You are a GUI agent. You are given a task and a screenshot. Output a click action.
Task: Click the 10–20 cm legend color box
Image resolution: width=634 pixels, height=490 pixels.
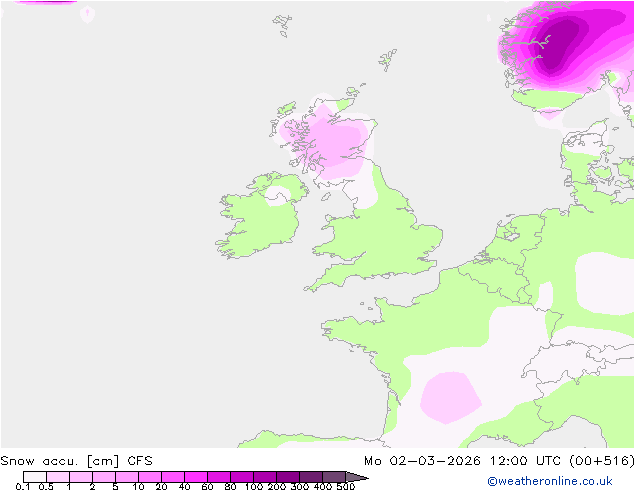tap(150, 477)
